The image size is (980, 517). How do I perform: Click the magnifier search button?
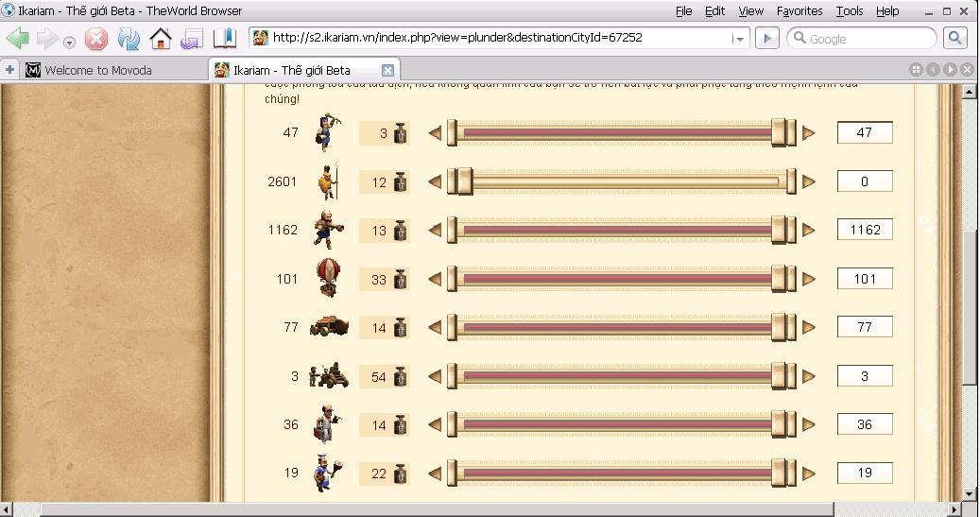[954, 38]
